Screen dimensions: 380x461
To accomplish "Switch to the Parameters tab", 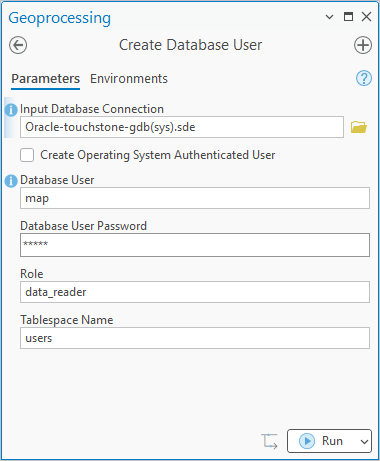I will (46, 79).
